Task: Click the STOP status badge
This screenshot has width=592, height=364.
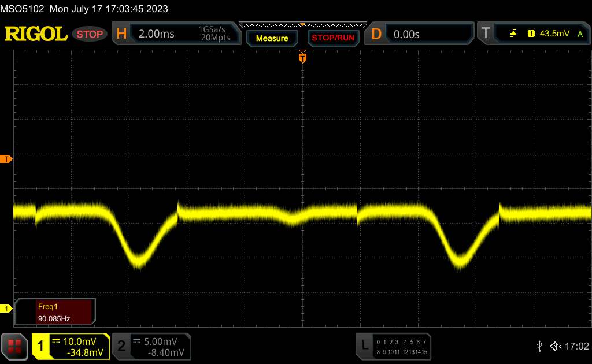Action: [90, 34]
